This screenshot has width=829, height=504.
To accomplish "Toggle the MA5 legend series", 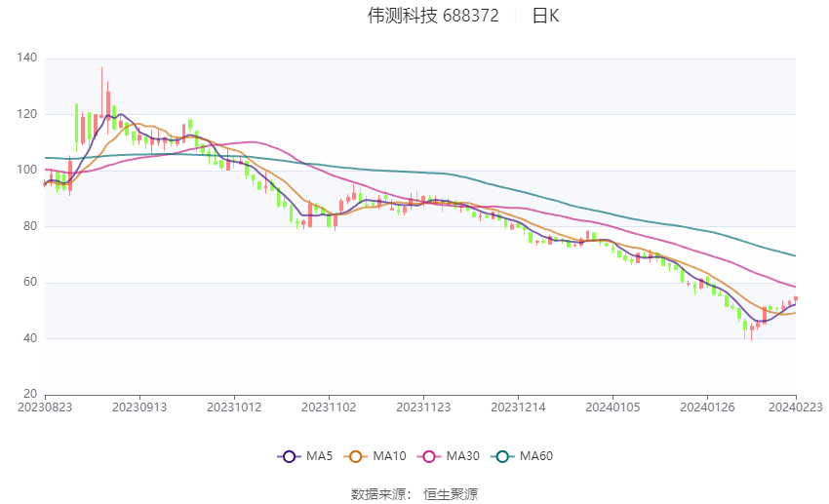I will coord(305,456).
